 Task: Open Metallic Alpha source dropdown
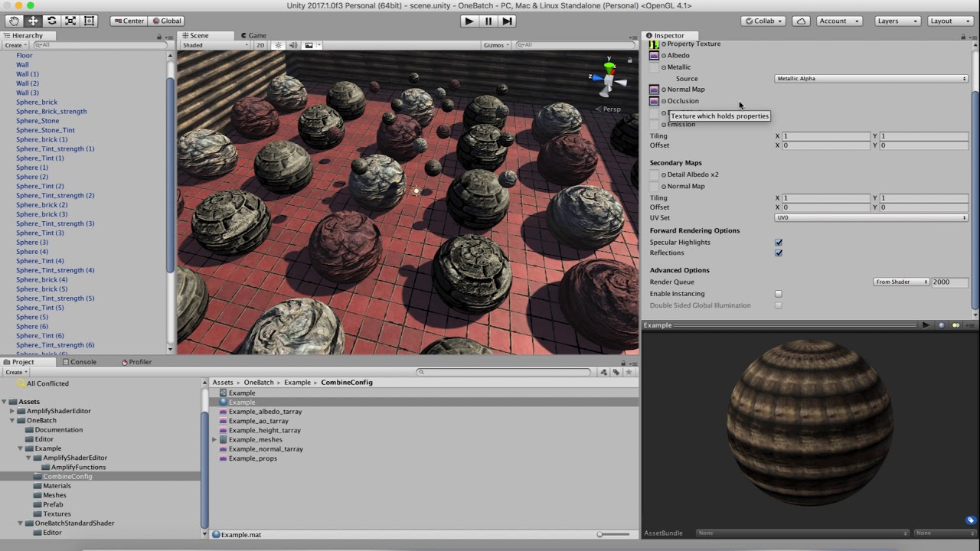pyautogui.click(x=871, y=79)
